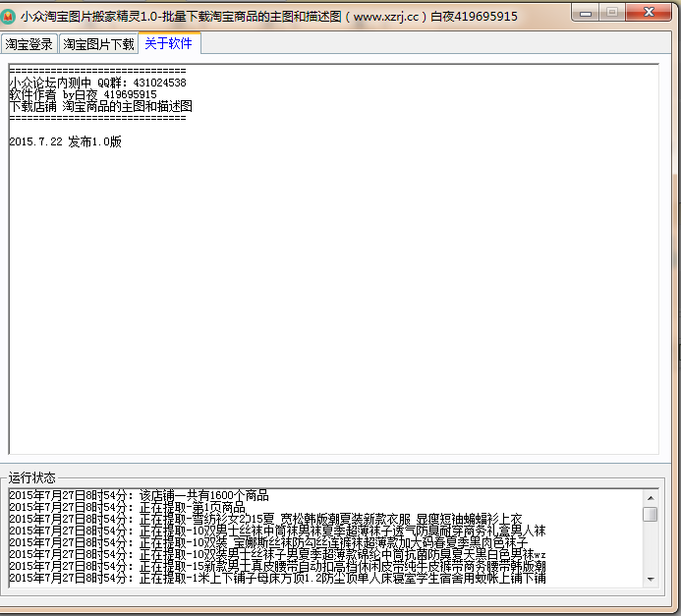The width and height of the screenshot is (681, 616).
Task: Close the application window
Action: click(x=649, y=13)
